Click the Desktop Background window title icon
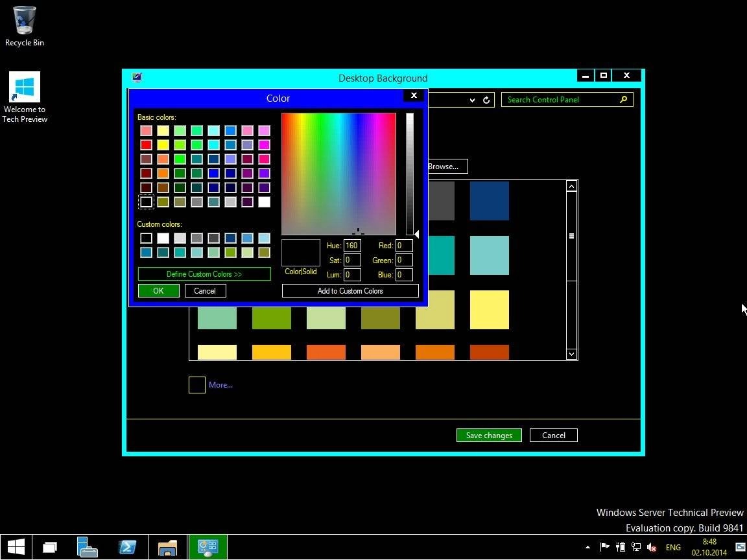Image resolution: width=747 pixels, height=560 pixels. [x=137, y=78]
